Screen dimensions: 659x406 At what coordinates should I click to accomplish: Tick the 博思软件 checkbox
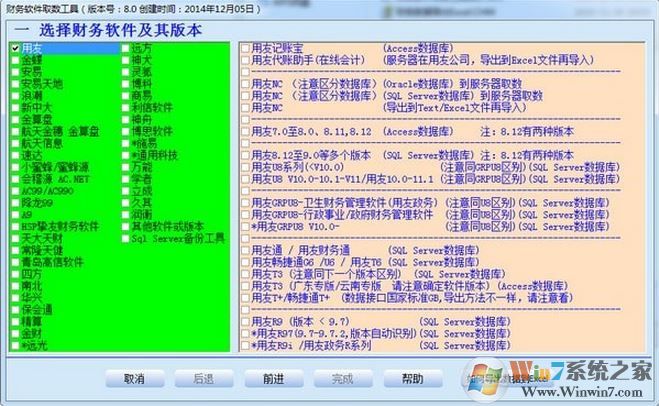[125, 132]
